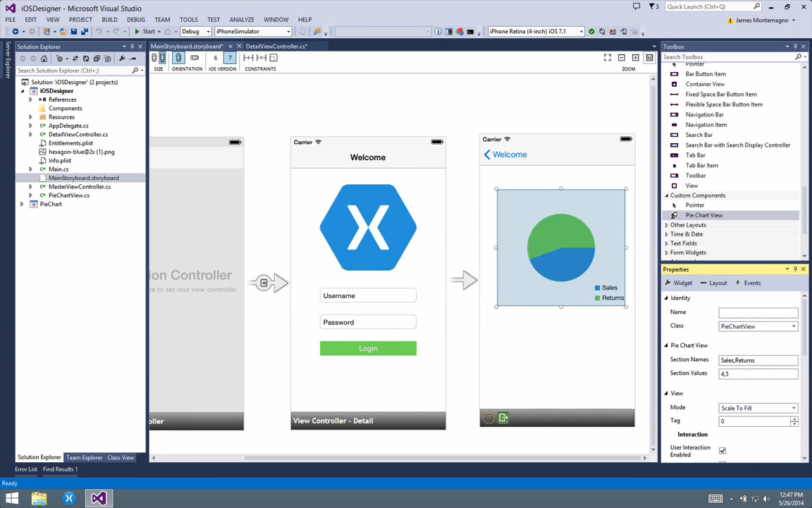Click the green Login button
Screen dimensions: 812x508
(x=368, y=349)
